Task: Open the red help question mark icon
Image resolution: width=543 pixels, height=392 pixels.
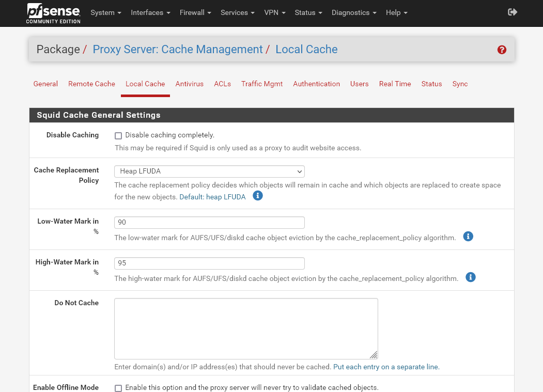Action: pyautogui.click(x=502, y=50)
